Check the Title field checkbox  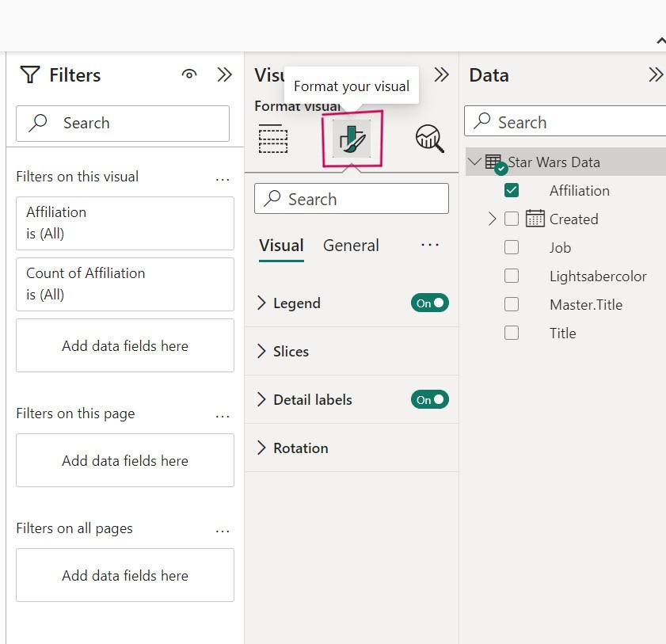pyautogui.click(x=512, y=333)
